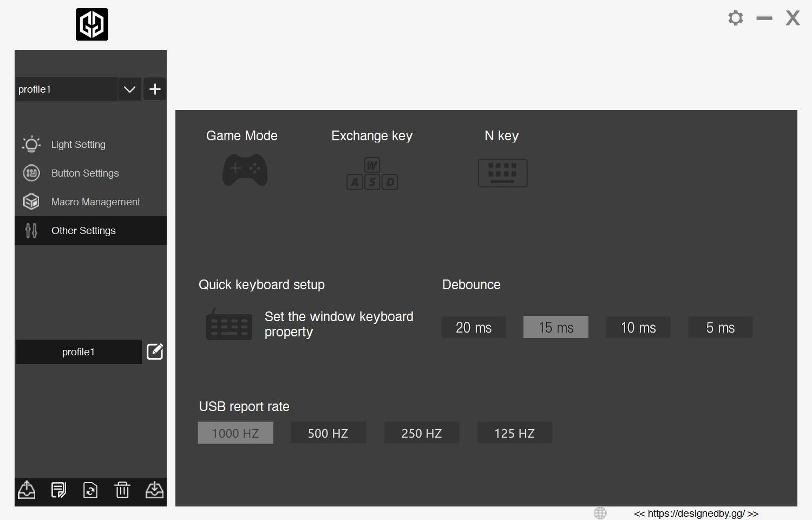Add a new profile with plus button
The height and width of the screenshot is (520, 812).
(x=155, y=89)
